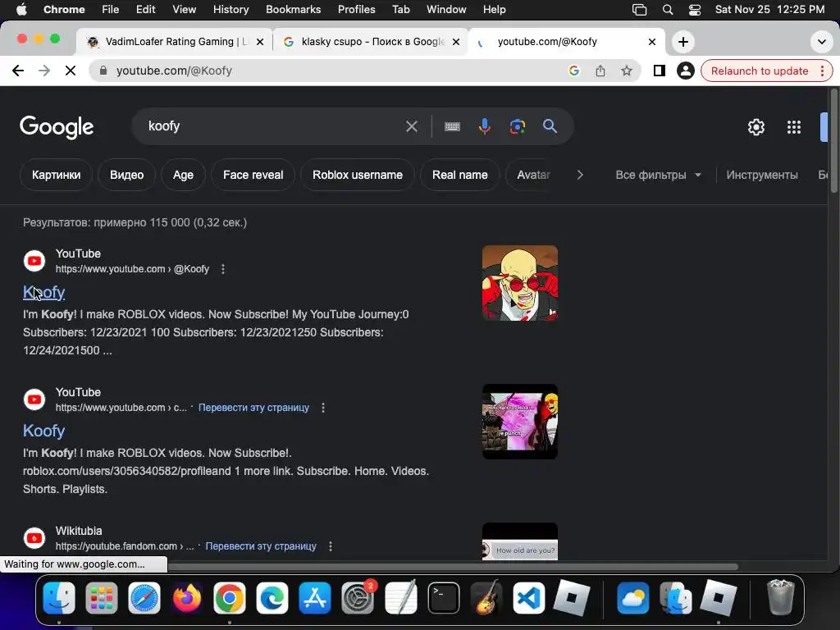The width and height of the screenshot is (840, 630).
Task: Open the Bookmarks menu
Action: 293,10
